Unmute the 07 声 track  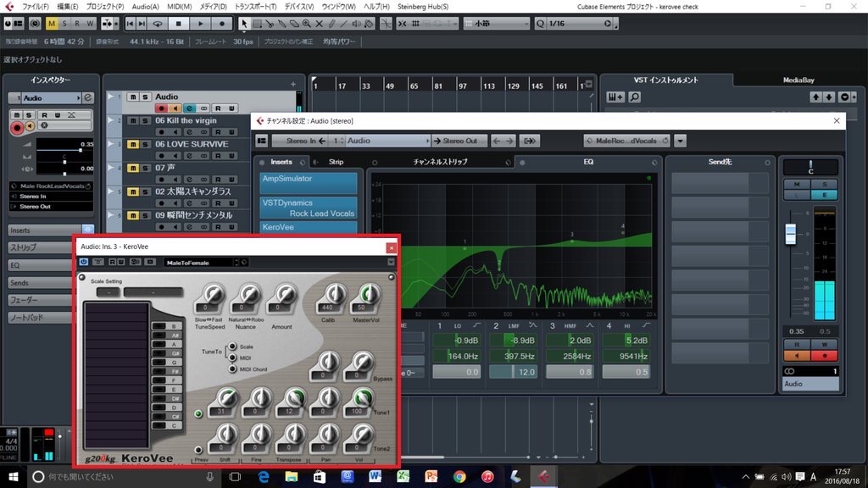point(133,168)
